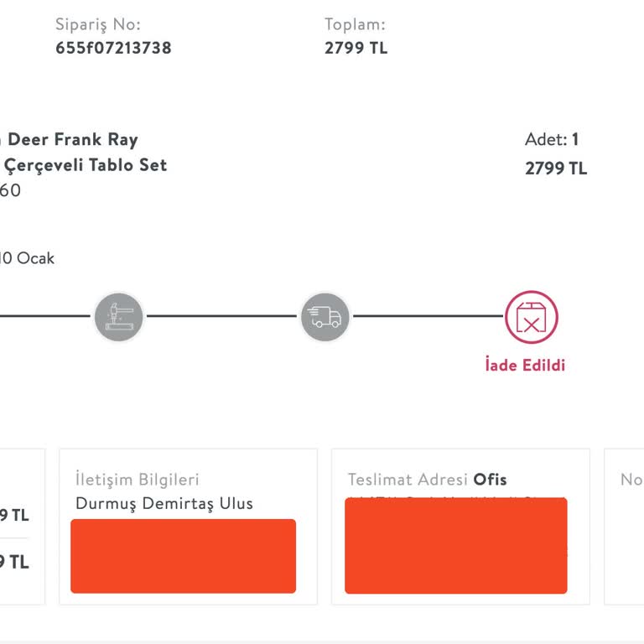Viewport: 644px width, 644px height.
Task: Click order number 655f07213738
Action: (113, 48)
